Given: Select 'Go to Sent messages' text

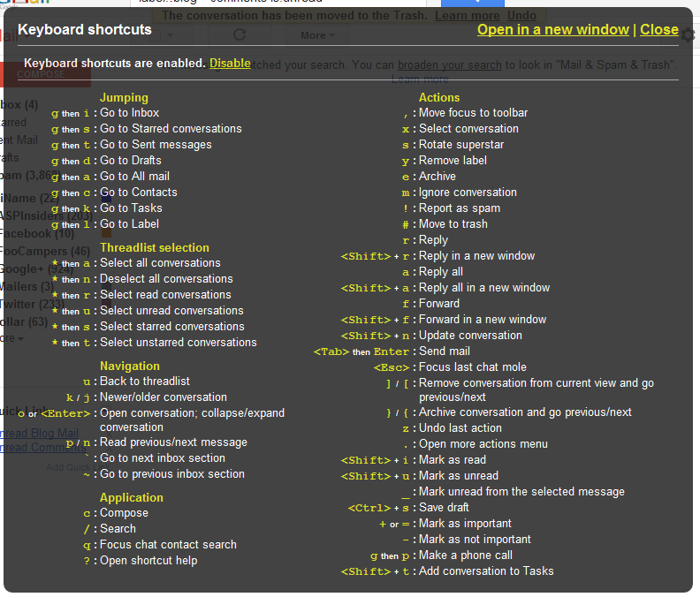Looking at the screenshot, I should 156,145.
